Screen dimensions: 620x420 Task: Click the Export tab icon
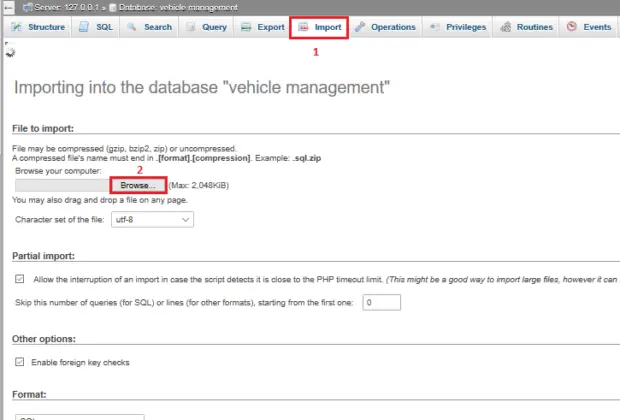click(x=246, y=27)
